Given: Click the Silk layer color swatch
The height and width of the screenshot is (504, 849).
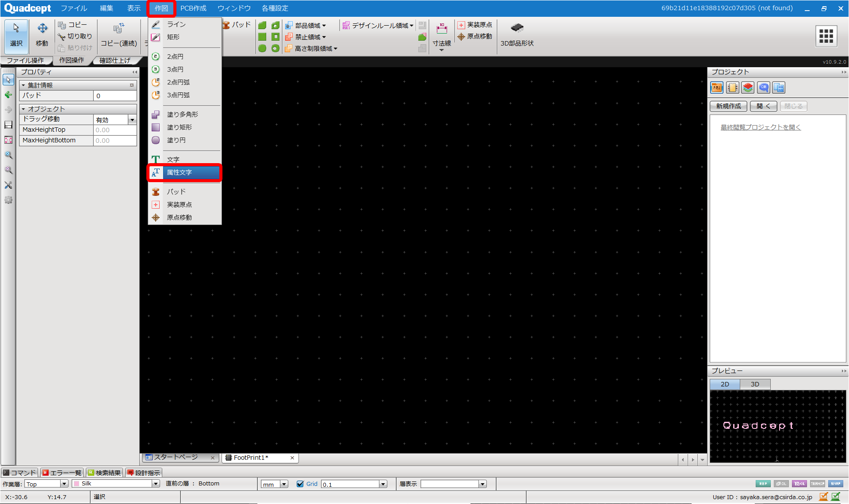Looking at the screenshot, I should pyautogui.click(x=76, y=484).
